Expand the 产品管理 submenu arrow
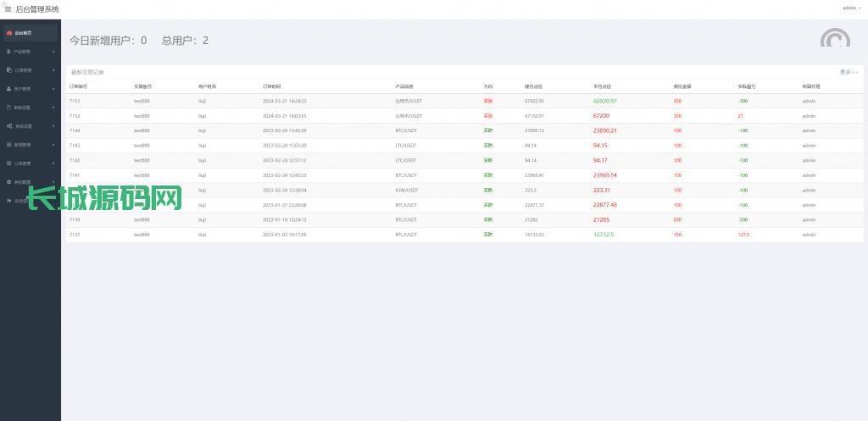 pyautogui.click(x=53, y=52)
